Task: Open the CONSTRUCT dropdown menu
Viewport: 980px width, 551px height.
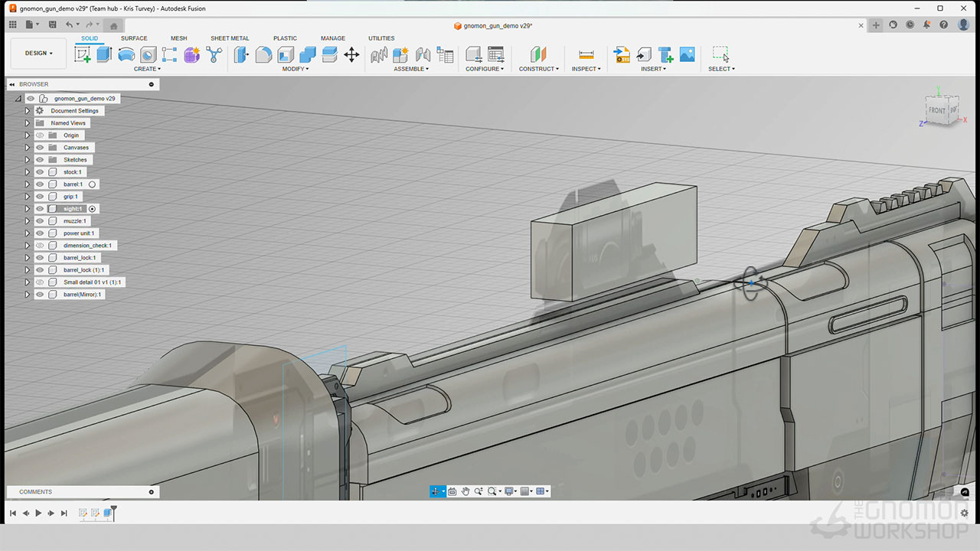Action: tap(538, 69)
